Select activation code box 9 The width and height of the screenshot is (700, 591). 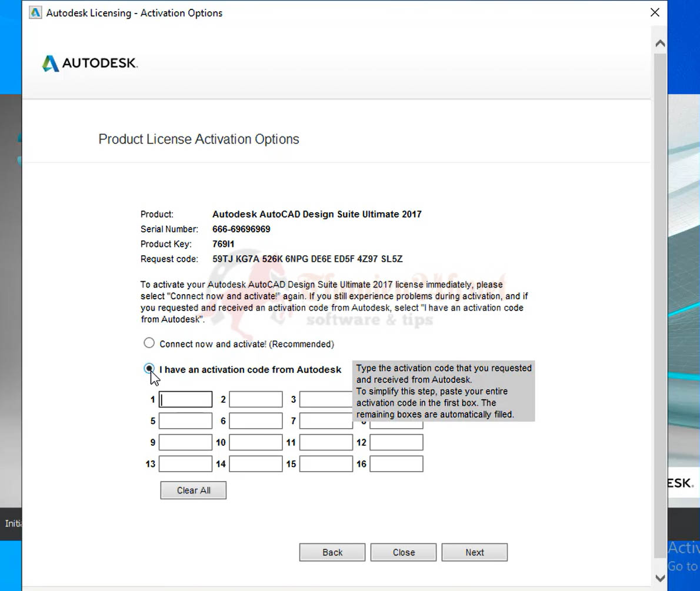tap(185, 442)
